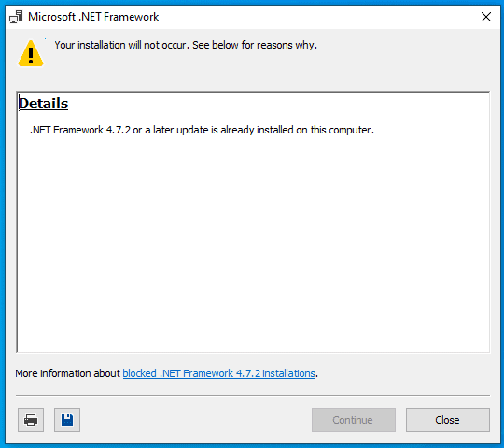This screenshot has height=448, width=504.
Task: Save the details report with floppy icon
Action: (x=67, y=420)
